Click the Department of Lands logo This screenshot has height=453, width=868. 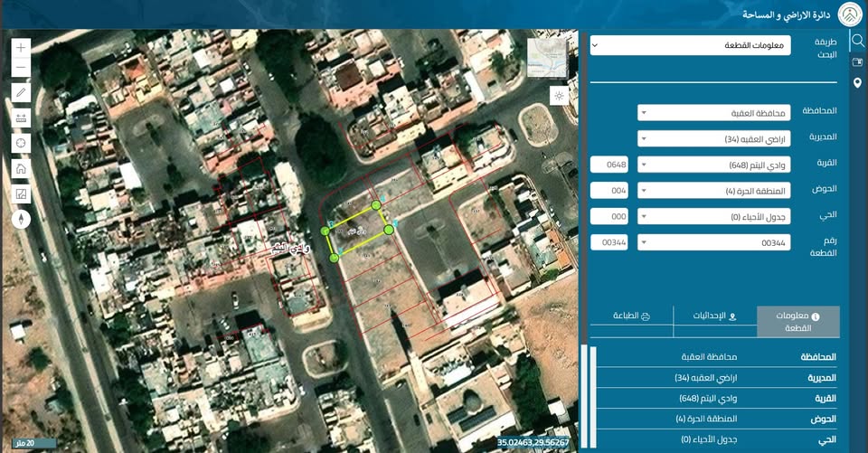tap(850, 14)
